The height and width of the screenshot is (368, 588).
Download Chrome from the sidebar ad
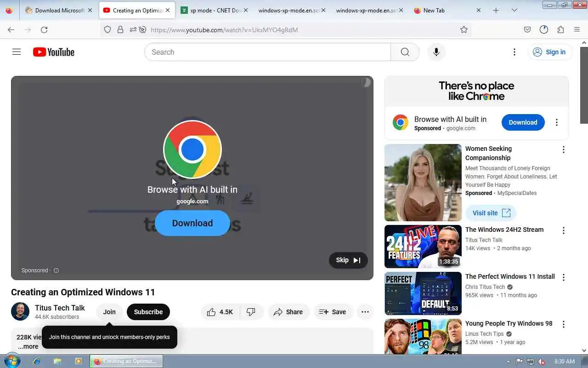(x=523, y=122)
